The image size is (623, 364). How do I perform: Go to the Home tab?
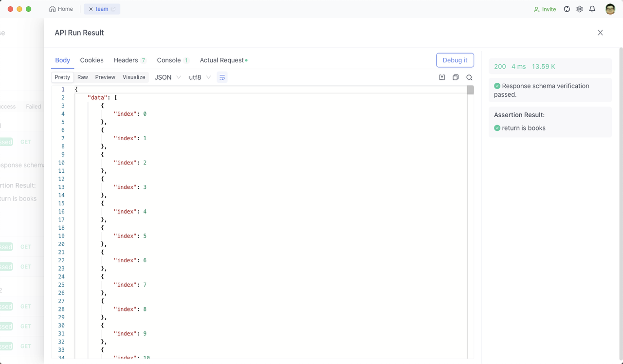(x=61, y=9)
